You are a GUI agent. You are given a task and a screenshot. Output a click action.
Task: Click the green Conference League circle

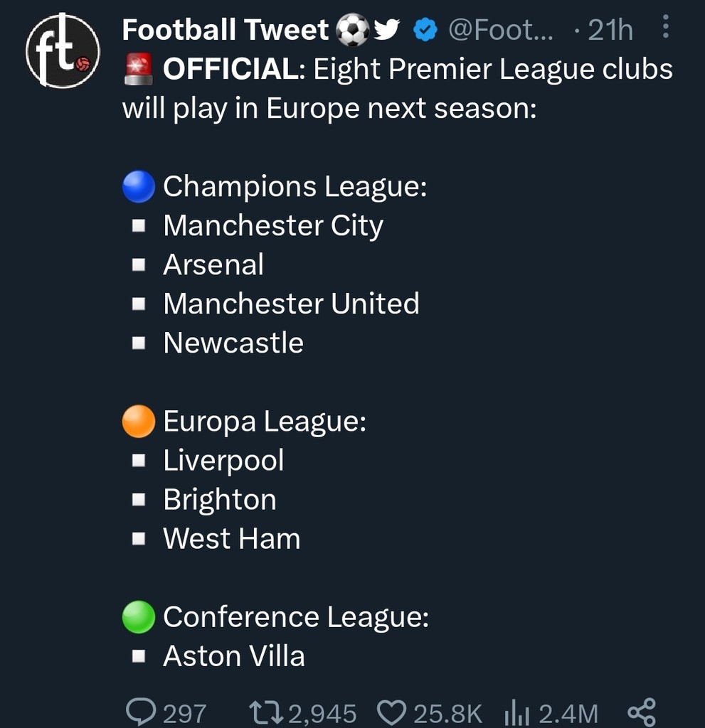(x=139, y=616)
